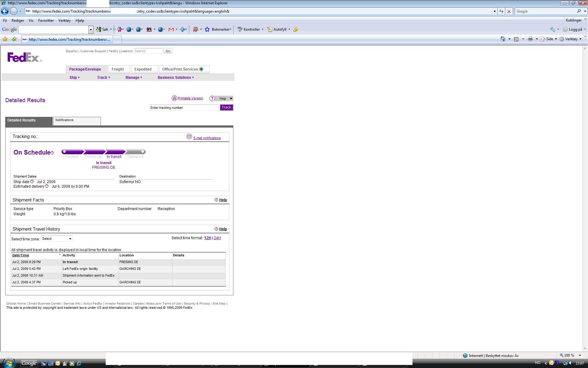The height and width of the screenshot is (368, 588).
Task: Click the Home page icon
Action: pos(503,39)
